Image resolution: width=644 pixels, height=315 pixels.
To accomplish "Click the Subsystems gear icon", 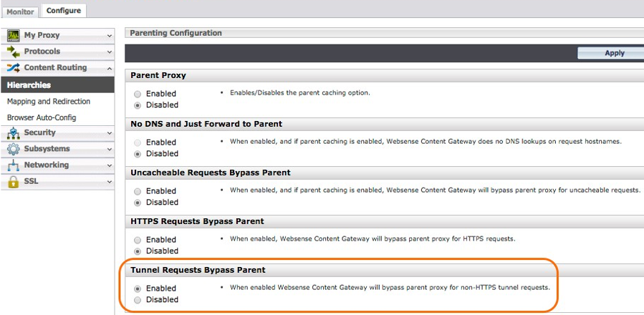I will click(13, 149).
